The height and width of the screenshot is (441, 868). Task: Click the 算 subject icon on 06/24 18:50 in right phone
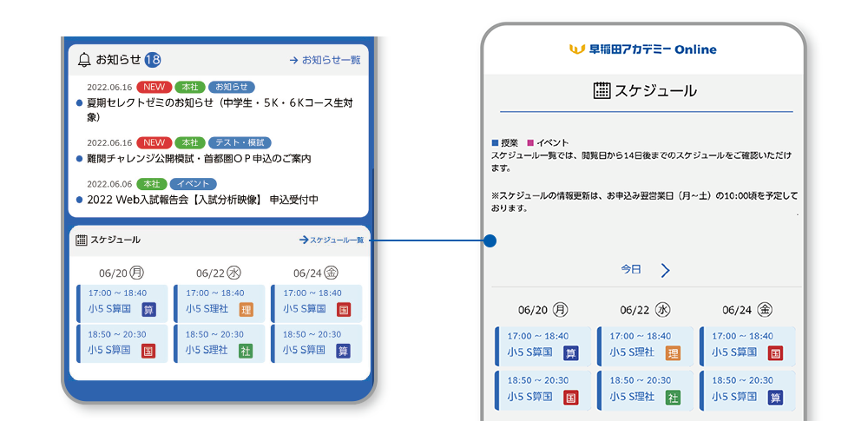tap(775, 398)
